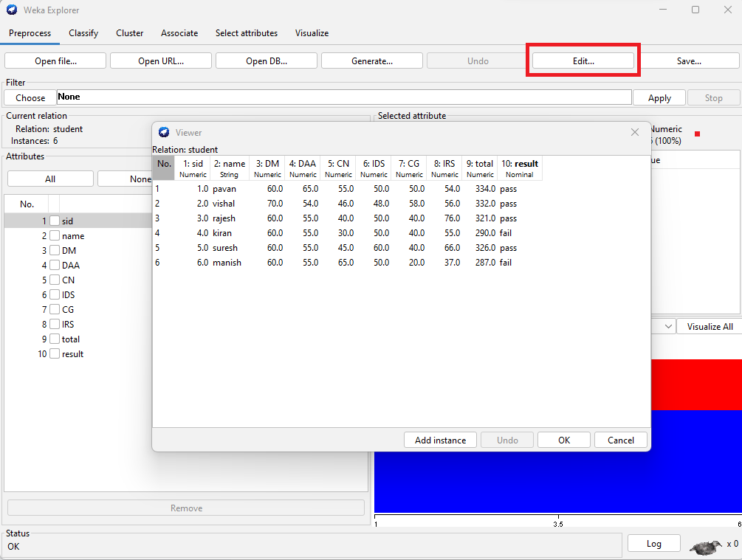
Task: Click the 9: total column header
Action: pos(480,168)
